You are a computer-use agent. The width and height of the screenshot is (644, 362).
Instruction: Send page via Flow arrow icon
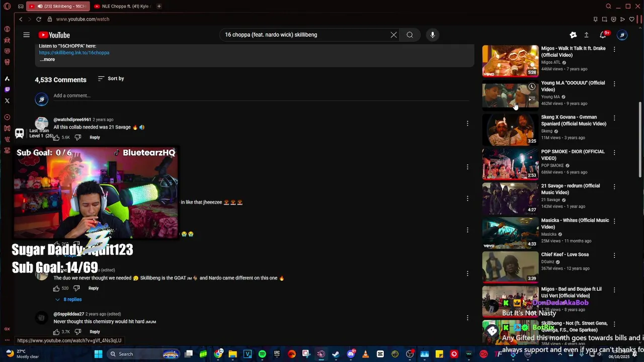[622, 19]
